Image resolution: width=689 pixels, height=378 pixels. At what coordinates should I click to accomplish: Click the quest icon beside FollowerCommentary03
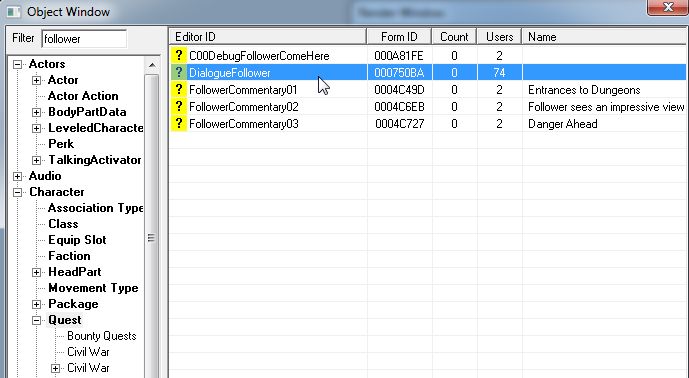coord(178,124)
